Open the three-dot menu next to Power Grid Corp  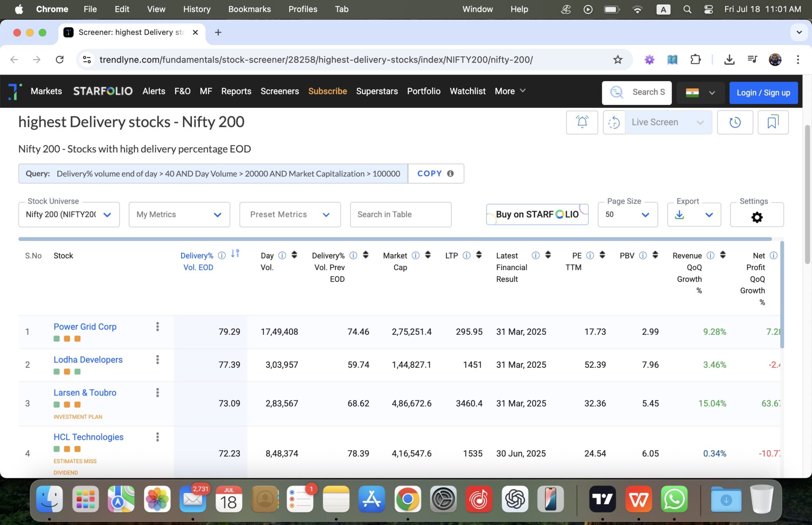(x=158, y=326)
